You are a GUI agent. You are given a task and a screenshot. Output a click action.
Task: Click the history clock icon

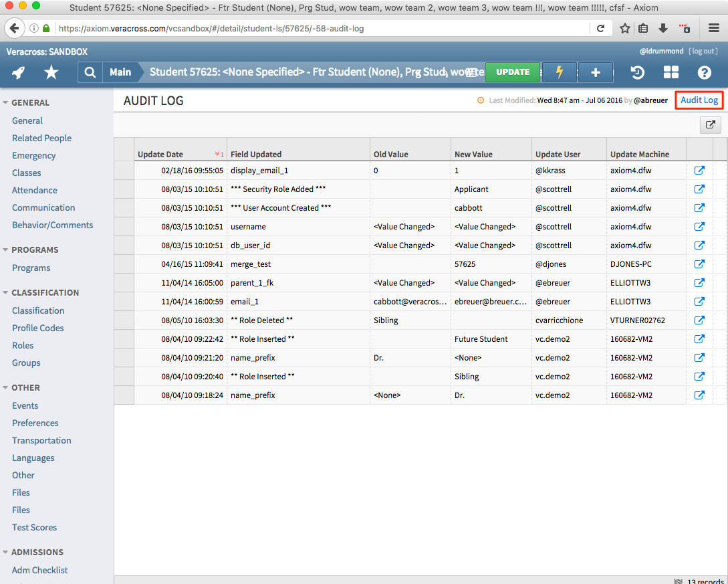click(x=637, y=72)
